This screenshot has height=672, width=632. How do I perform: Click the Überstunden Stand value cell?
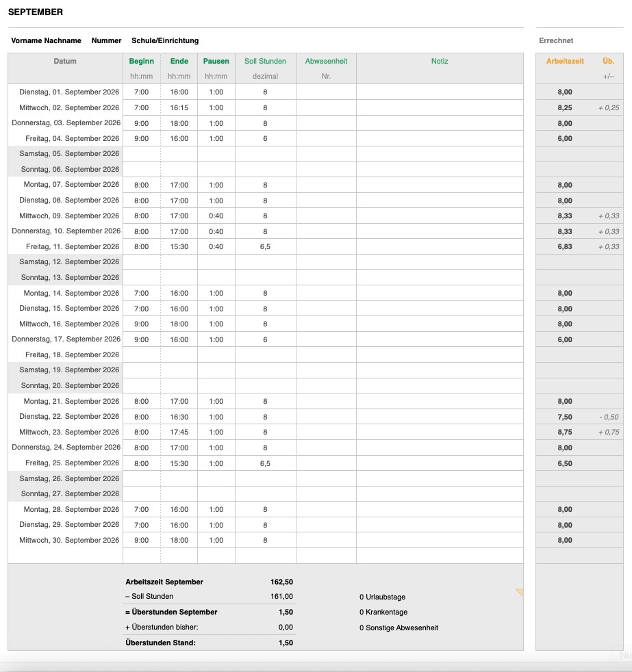click(x=281, y=643)
